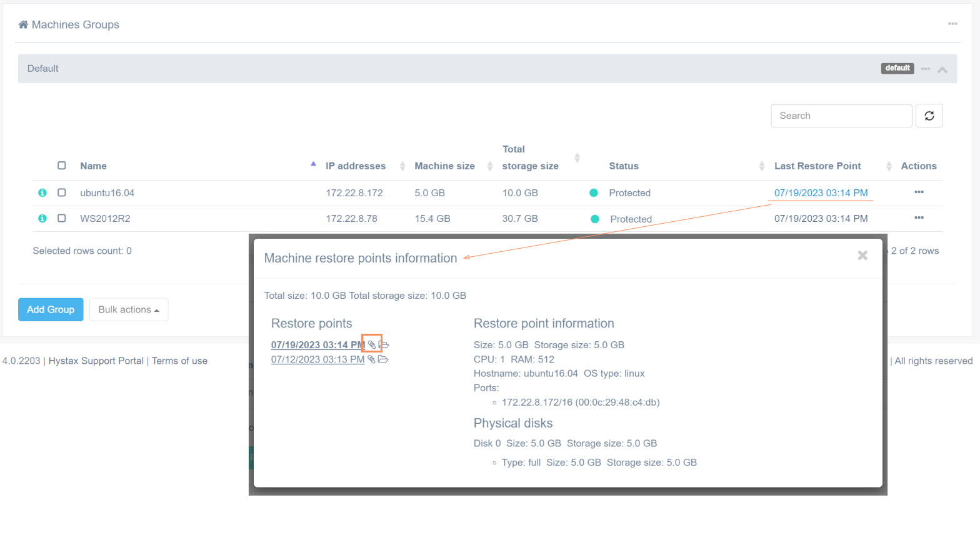Click the info icon for ubuntu16.04

(x=42, y=193)
